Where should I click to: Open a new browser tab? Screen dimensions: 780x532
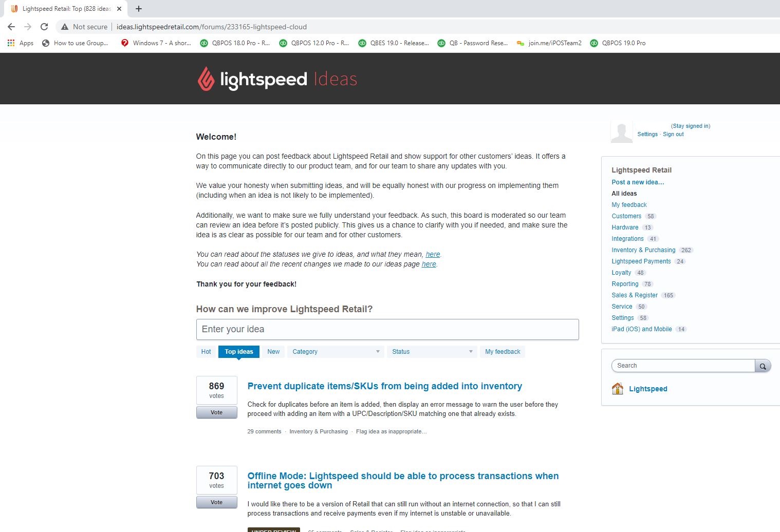pos(139,9)
